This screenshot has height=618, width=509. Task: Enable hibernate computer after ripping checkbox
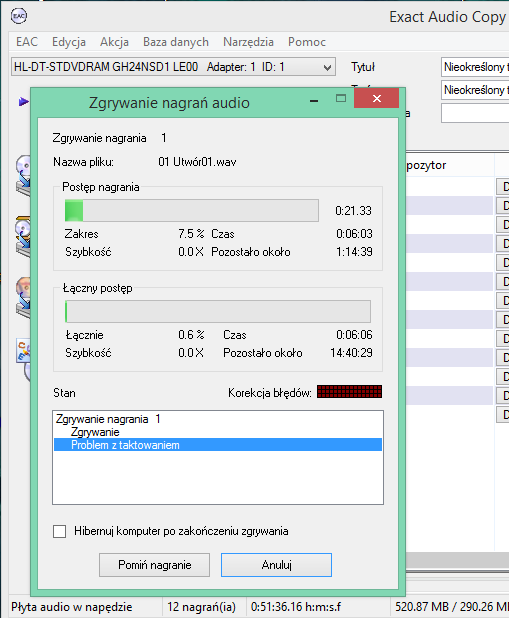point(60,531)
